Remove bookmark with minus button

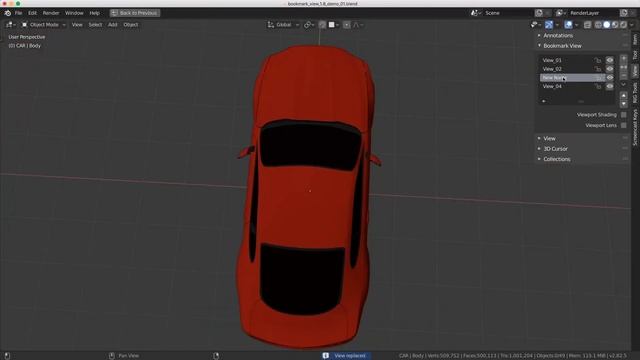pyautogui.click(x=624, y=76)
